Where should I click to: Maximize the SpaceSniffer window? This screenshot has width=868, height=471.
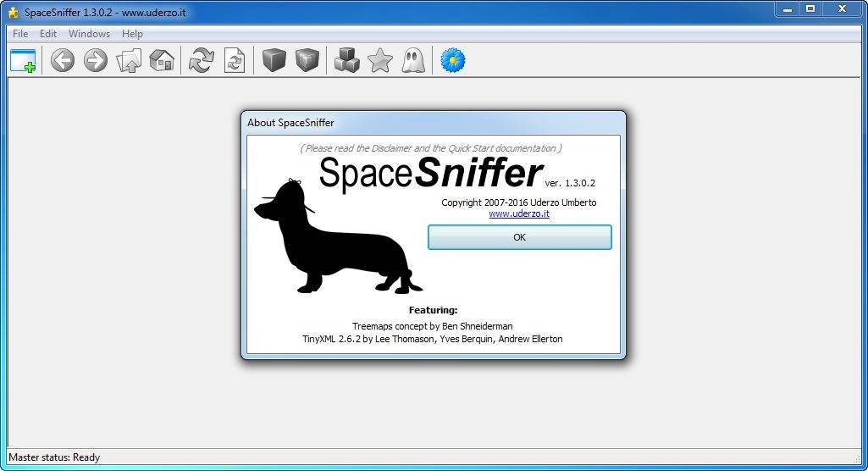click(810, 8)
